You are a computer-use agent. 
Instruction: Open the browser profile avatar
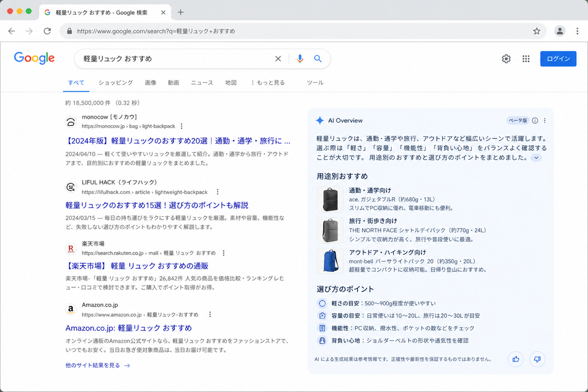click(560, 31)
